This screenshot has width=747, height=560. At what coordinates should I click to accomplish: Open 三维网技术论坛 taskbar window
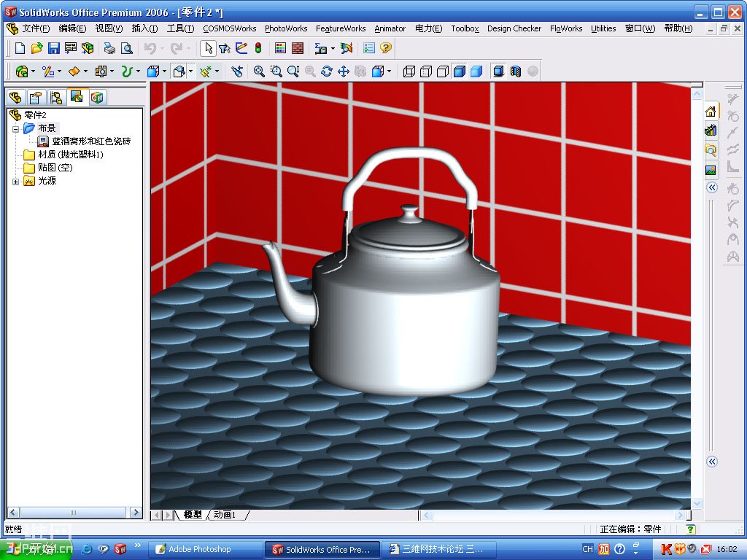438,549
